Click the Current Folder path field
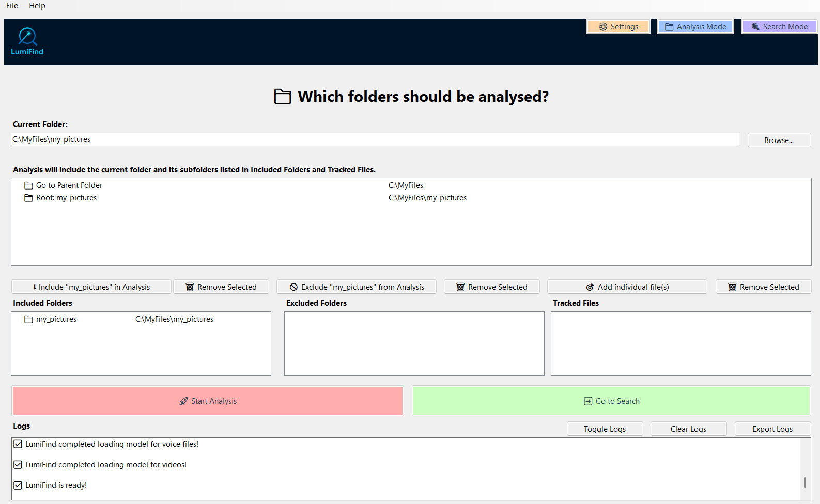 point(376,139)
